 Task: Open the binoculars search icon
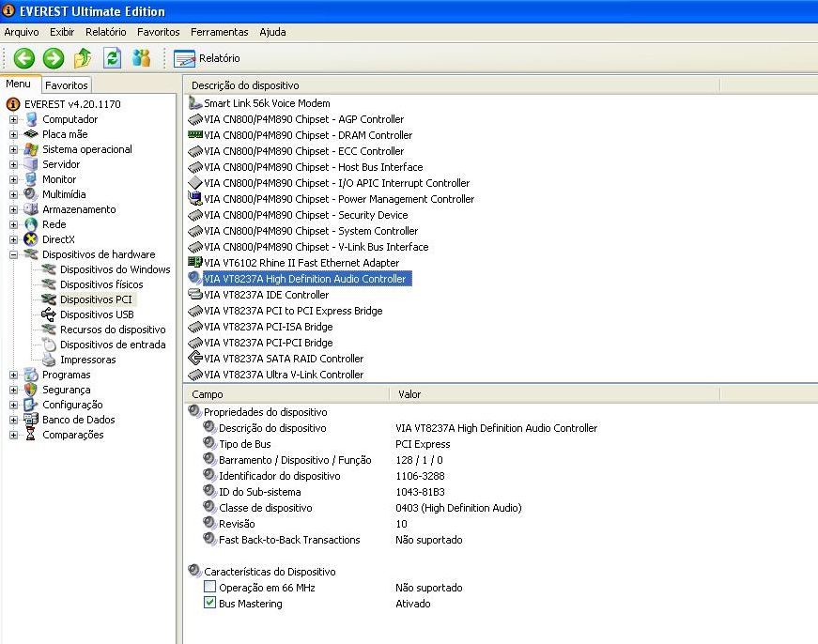140,57
